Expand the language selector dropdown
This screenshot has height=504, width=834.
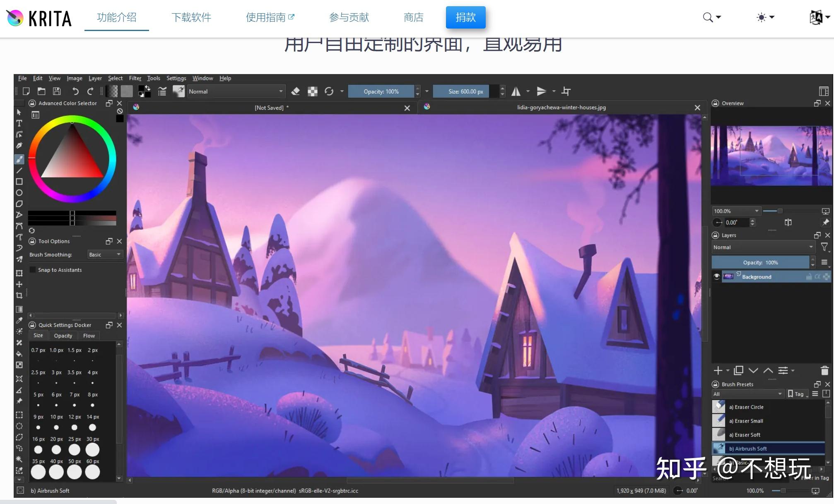820,17
